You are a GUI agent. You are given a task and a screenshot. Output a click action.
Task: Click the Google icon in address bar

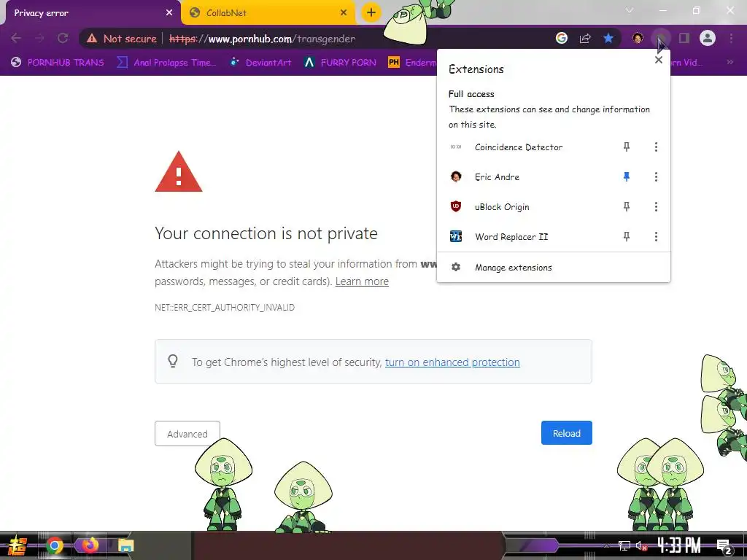[562, 38]
